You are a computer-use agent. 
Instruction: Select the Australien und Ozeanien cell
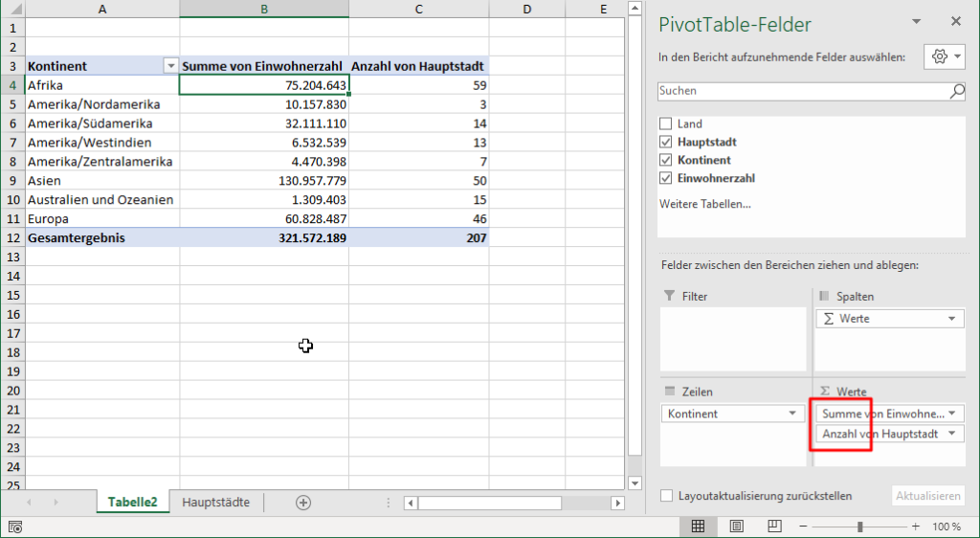102,200
